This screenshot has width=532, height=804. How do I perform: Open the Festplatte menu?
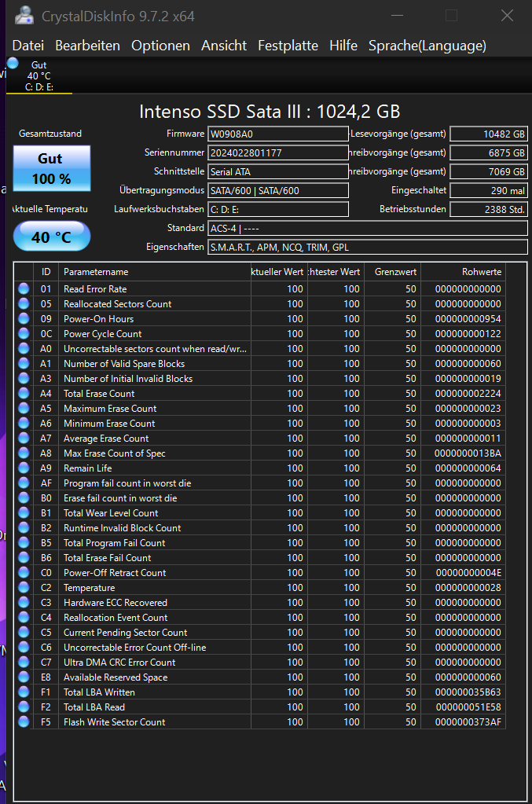point(288,46)
